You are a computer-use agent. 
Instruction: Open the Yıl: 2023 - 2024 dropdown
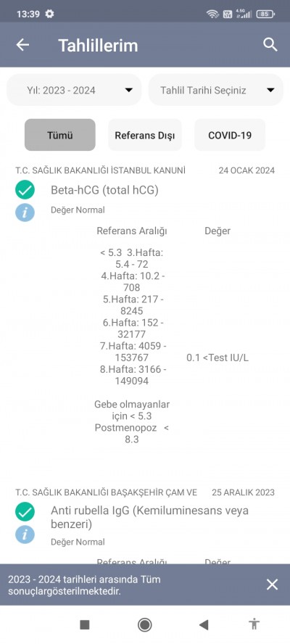pos(75,90)
